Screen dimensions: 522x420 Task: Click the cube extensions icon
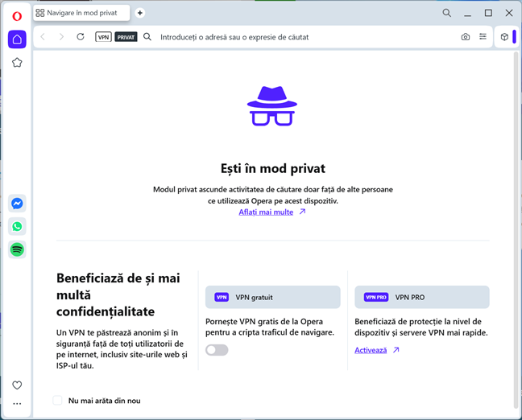504,37
